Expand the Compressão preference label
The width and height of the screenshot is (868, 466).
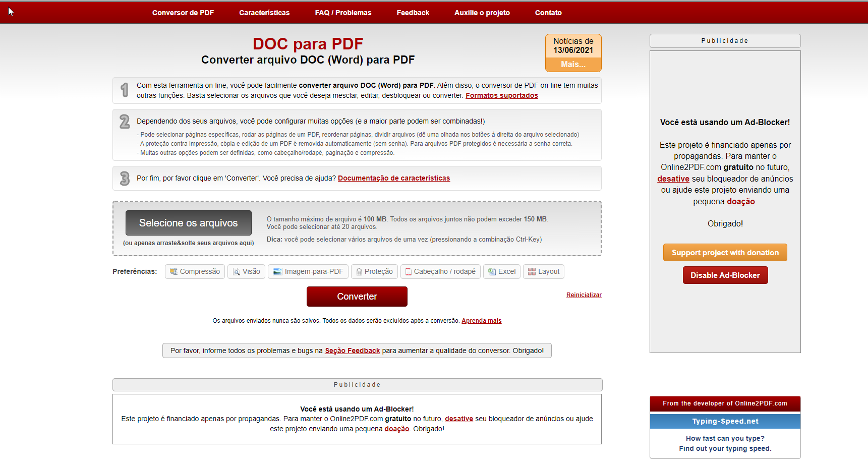coord(200,271)
